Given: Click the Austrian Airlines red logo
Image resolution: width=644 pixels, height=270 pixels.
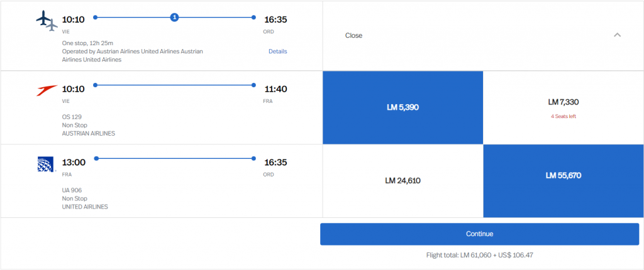Looking at the screenshot, I should click(x=47, y=90).
